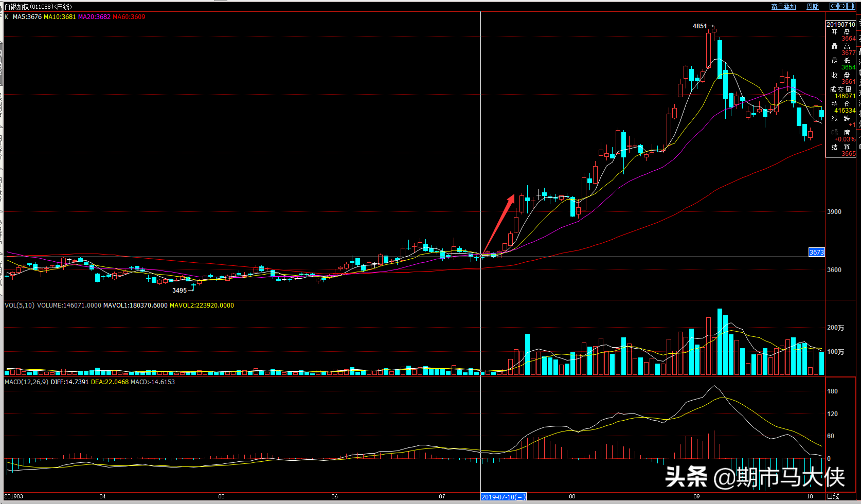This screenshot has width=861, height=504.
Task: Click the MACD(12,26,9) indicator name
Action: click(x=27, y=382)
